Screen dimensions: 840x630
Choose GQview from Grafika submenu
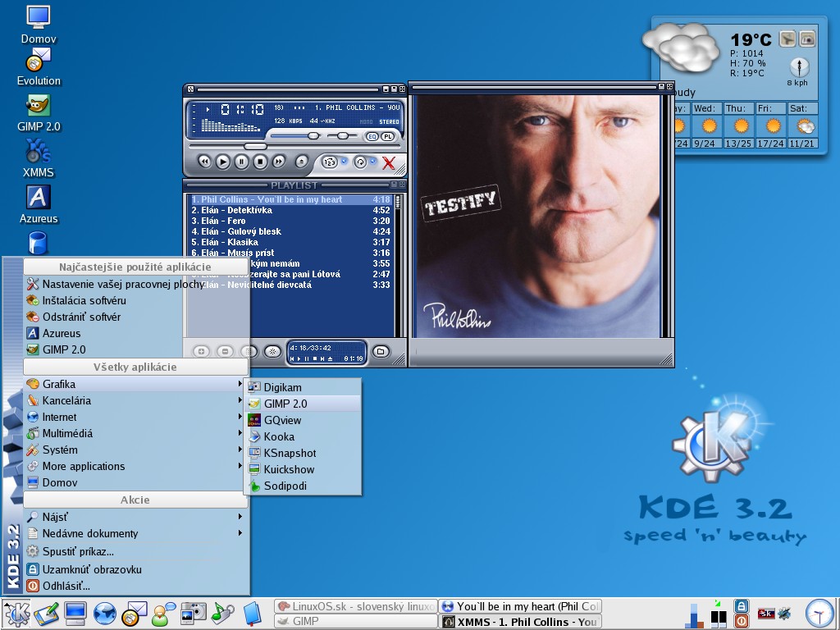coord(304,420)
